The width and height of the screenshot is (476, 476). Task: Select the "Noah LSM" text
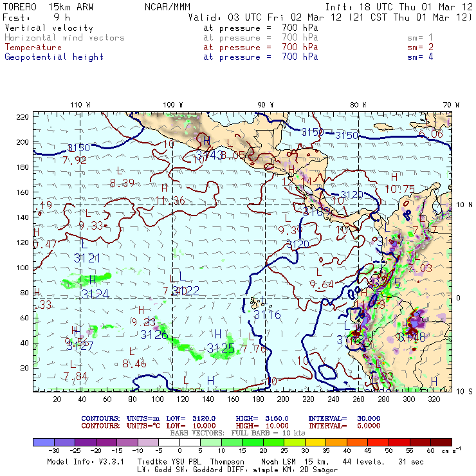coord(279,462)
